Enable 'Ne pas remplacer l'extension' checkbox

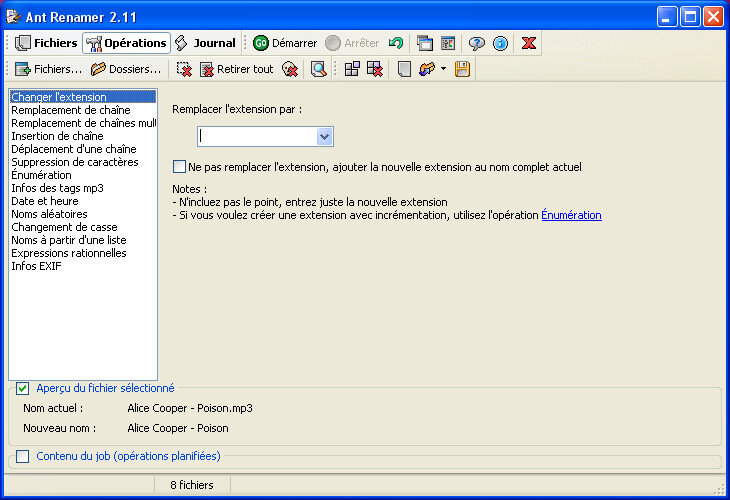point(180,167)
